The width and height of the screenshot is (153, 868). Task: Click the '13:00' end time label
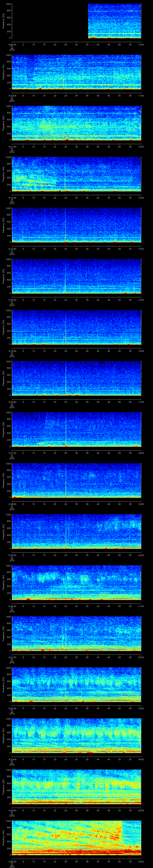141,198
